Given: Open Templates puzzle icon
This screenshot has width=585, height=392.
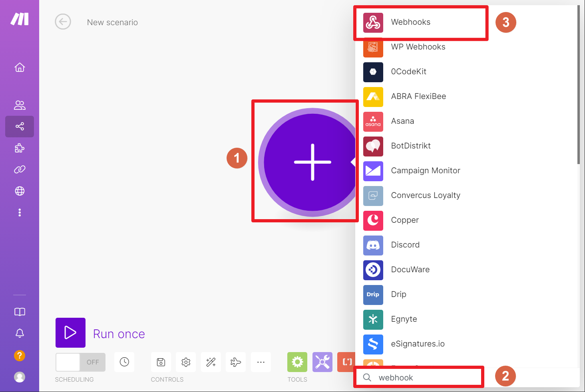Looking at the screenshot, I should tap(20, 148).
